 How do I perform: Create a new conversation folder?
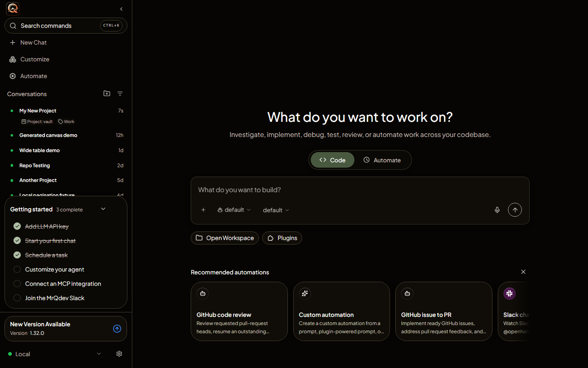107,94
